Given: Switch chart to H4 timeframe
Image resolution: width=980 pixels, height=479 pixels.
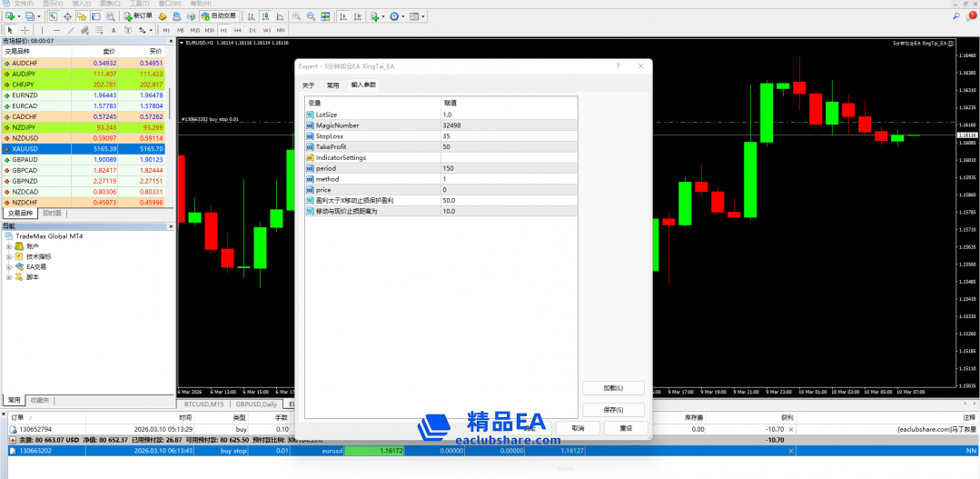Looking at the screenshot, I should [x=237, y=30].
